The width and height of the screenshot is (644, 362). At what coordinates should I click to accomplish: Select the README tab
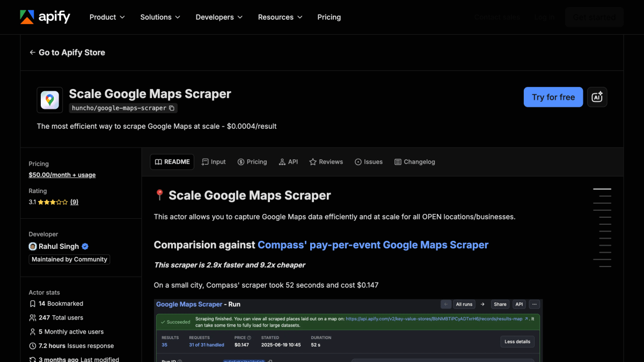tap(172, 162)
